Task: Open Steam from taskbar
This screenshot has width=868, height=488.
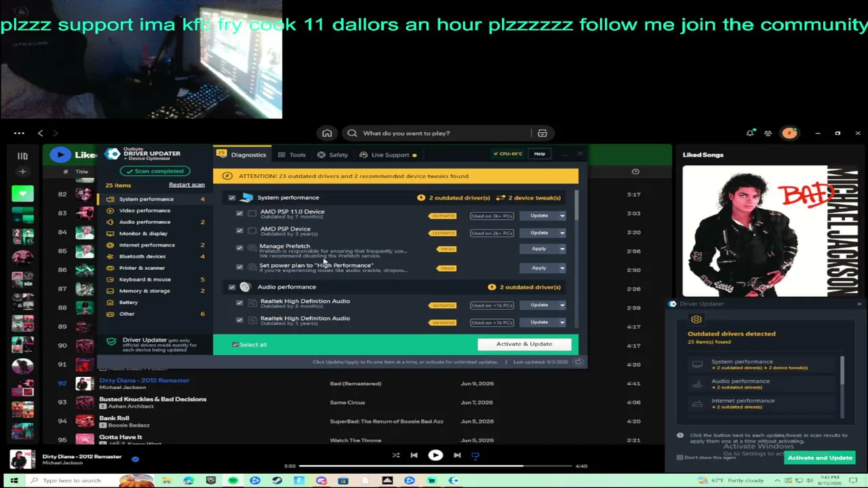Action: [277, 481]
